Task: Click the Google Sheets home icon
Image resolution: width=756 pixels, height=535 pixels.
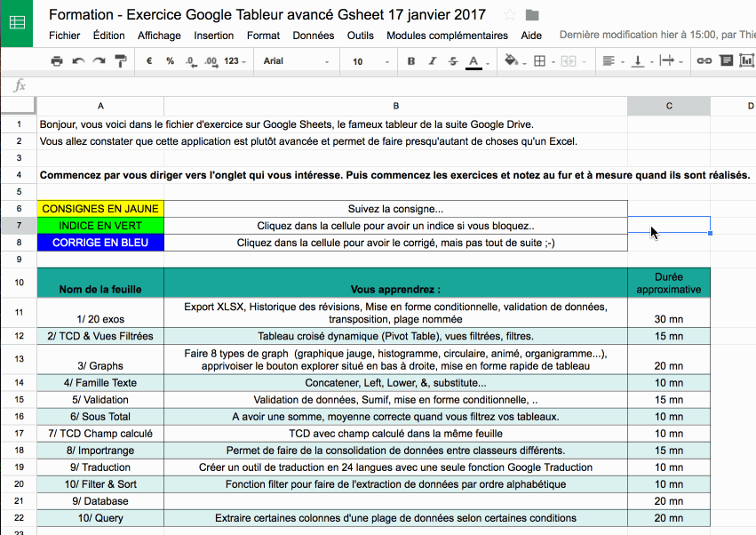Action: coord(16,23)
